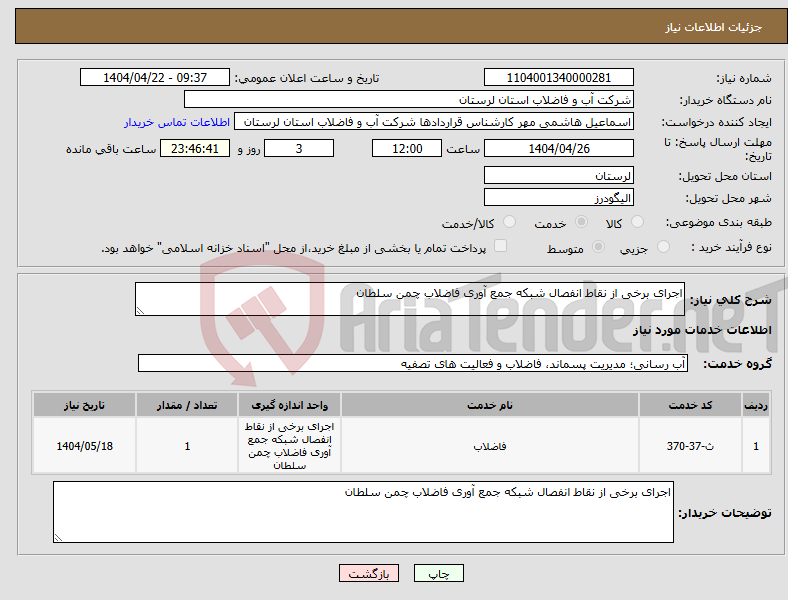Click the remaining time field 23:46:41

195,149
